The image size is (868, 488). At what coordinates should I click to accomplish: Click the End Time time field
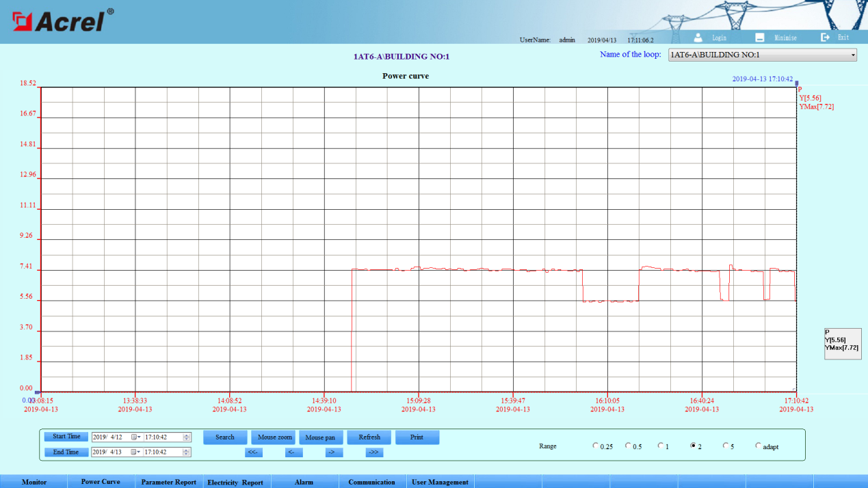161,452
